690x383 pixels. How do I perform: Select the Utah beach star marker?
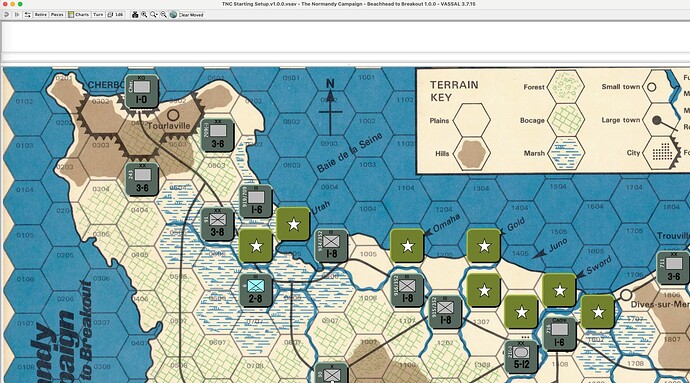(294, 224)
